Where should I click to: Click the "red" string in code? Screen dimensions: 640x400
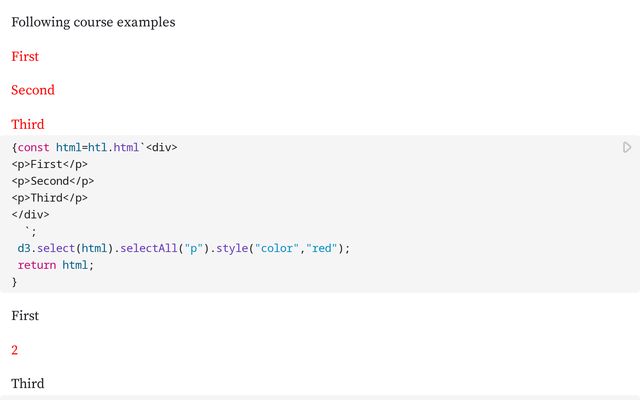323,248
